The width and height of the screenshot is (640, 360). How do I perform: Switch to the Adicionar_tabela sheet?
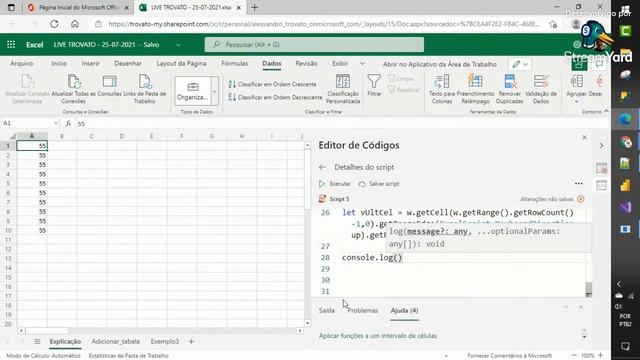pyautogui.click(x=116, y=341)
